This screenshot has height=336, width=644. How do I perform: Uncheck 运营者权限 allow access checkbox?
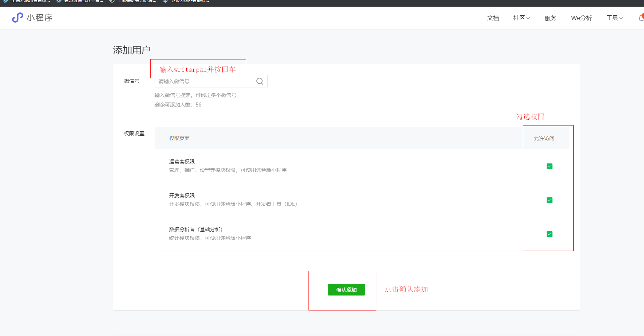pos(550,166)
